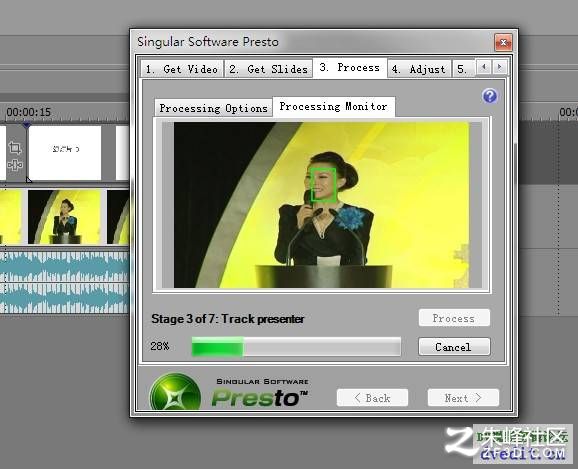Close the Singular Software Presto dialog
The width and height of the screenshot is (578, 469).
[503, 42]
